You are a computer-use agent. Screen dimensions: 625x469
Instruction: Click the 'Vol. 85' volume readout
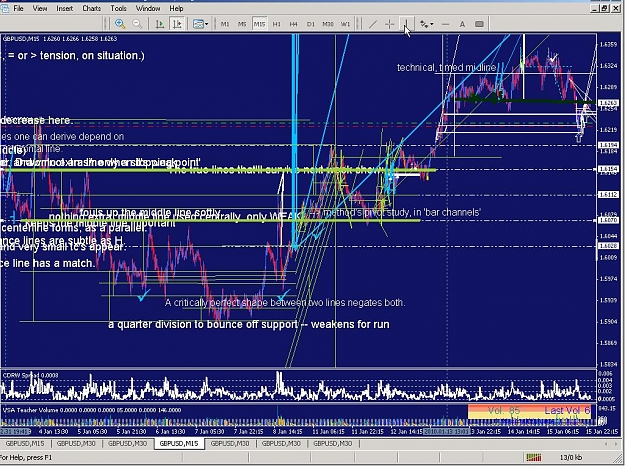[x=504, y=410]
